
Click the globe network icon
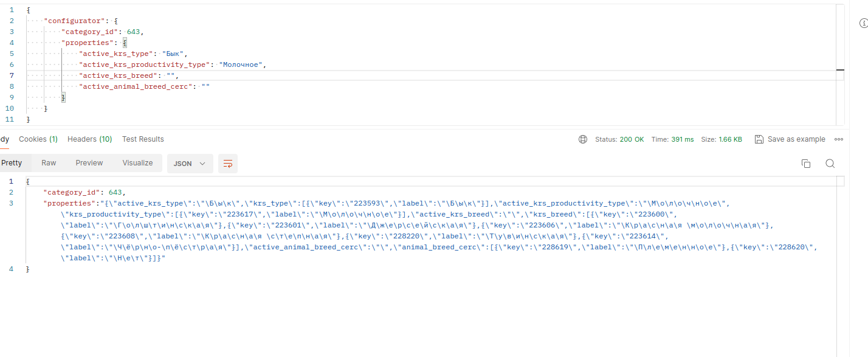[583, 139]
